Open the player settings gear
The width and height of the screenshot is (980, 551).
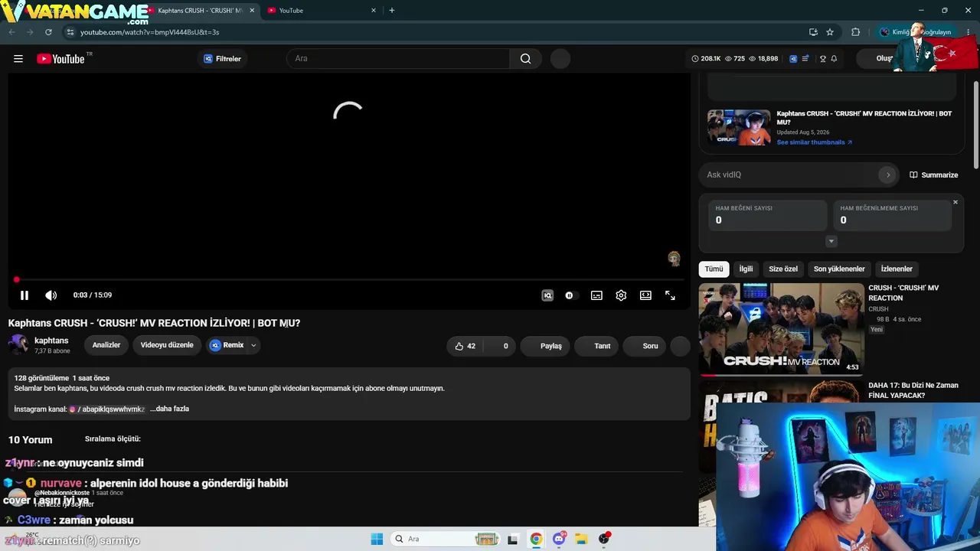coord(621,295)
